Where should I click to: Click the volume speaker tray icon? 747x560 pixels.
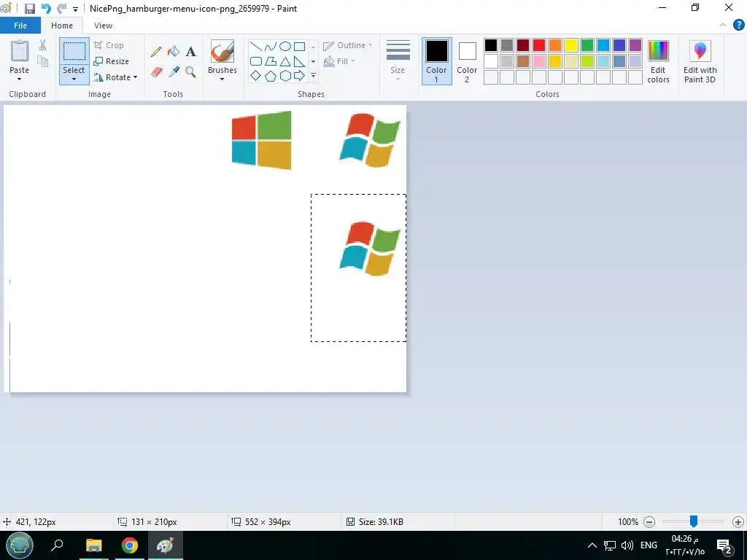tap(627, 545)
